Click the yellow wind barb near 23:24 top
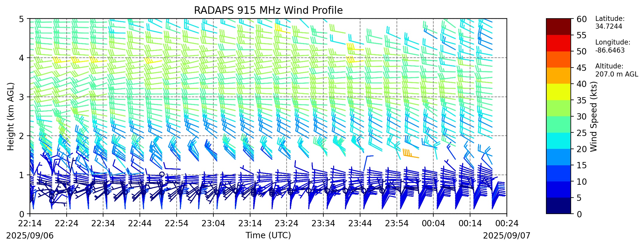Image resolution: width=644 pixels, height=246 pixels. click(282, 28)
